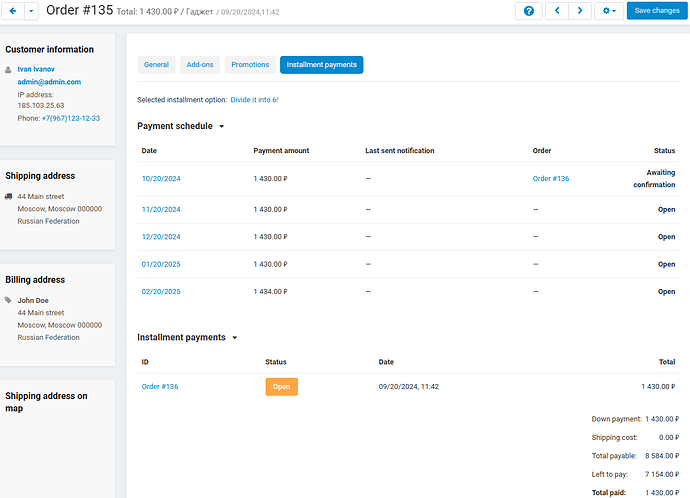The width and height of the screenshot is (690, 498).
Task: Go to previous order chevron
Action: (557, 11)
